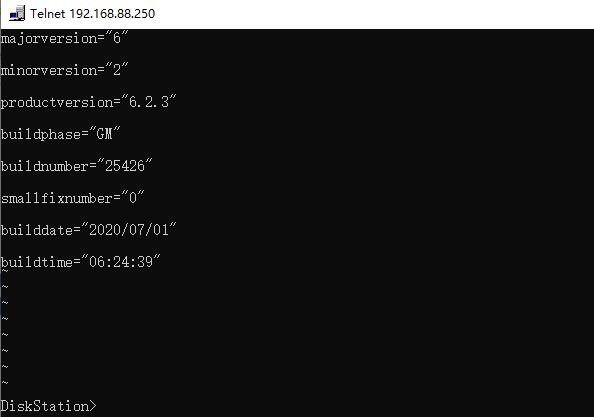Click the minorversion="2" line
The image size is (594, 417).
point(64,70)
